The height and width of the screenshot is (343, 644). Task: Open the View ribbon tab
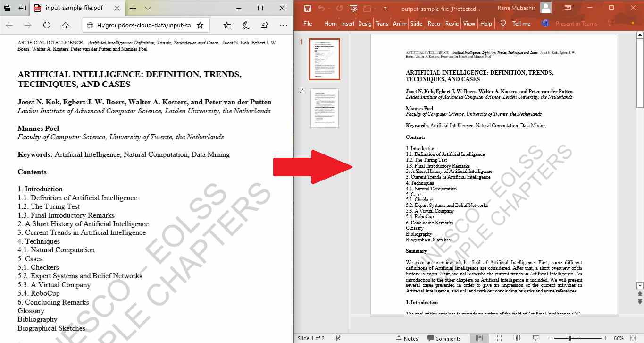pos(469,24)
